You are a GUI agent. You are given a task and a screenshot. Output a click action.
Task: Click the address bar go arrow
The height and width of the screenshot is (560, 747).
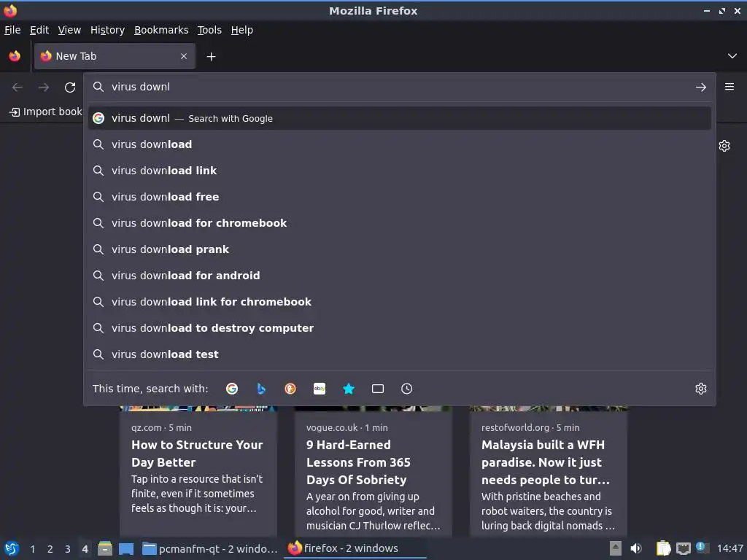tap(701, 87)
